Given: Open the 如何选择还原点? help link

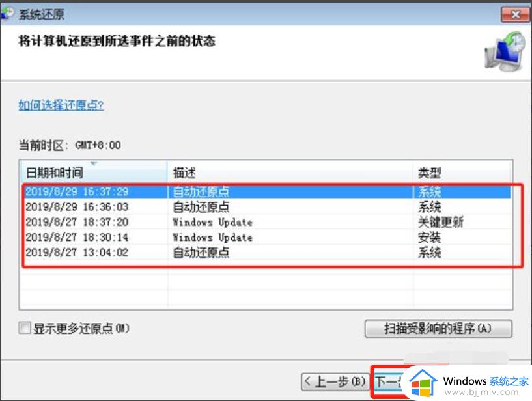Looking at the screenshot, I should 61,105.
